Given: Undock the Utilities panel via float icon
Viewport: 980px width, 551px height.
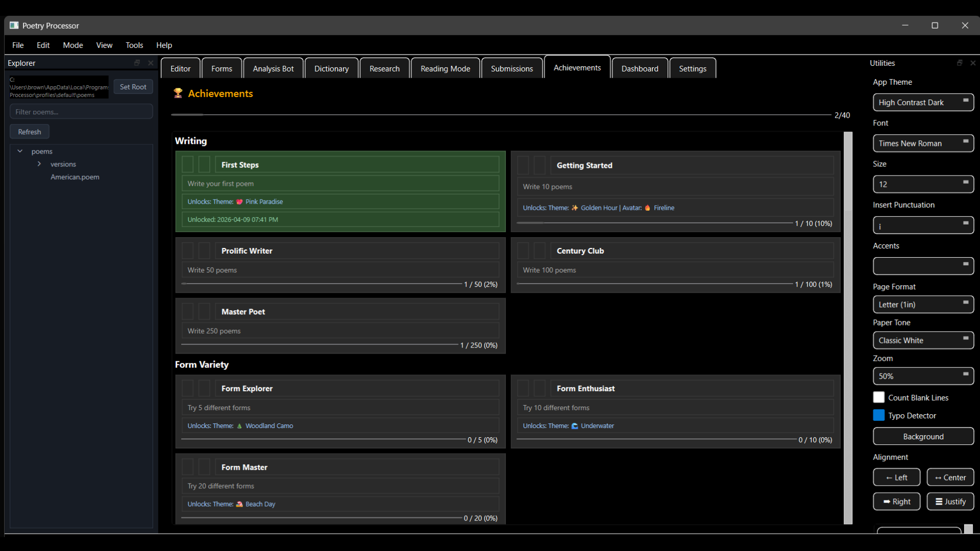Looking at the screenshot, I should pyautogui.click(x=960, y=63).
